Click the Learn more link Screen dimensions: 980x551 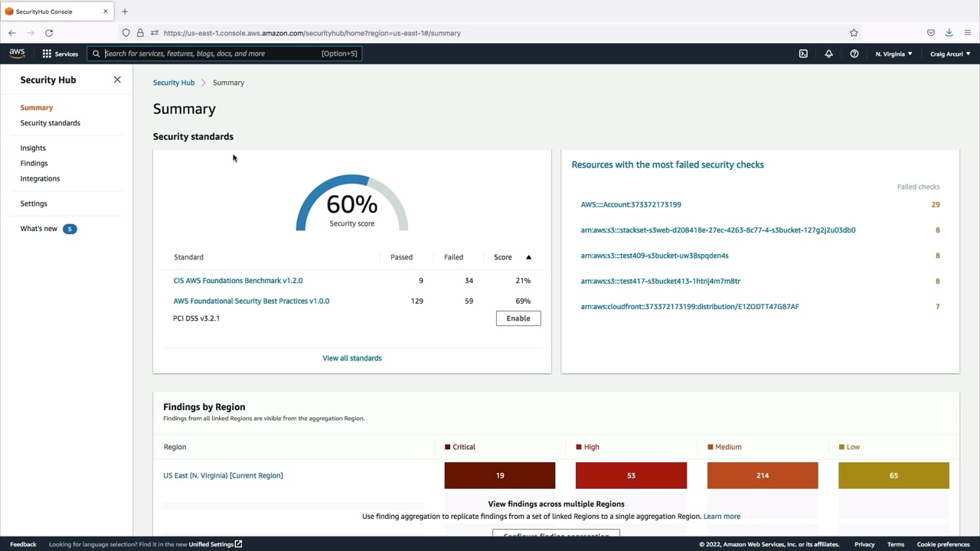(x=722, y=517)
